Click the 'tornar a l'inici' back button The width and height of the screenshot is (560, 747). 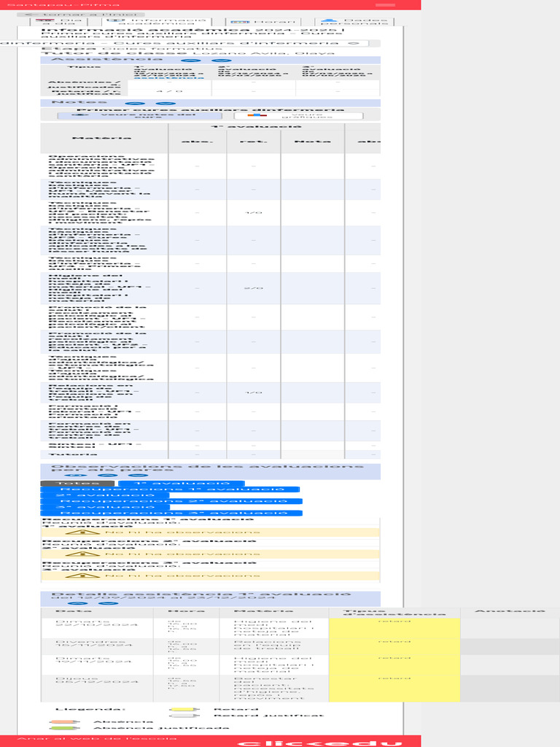click(81, 15)
